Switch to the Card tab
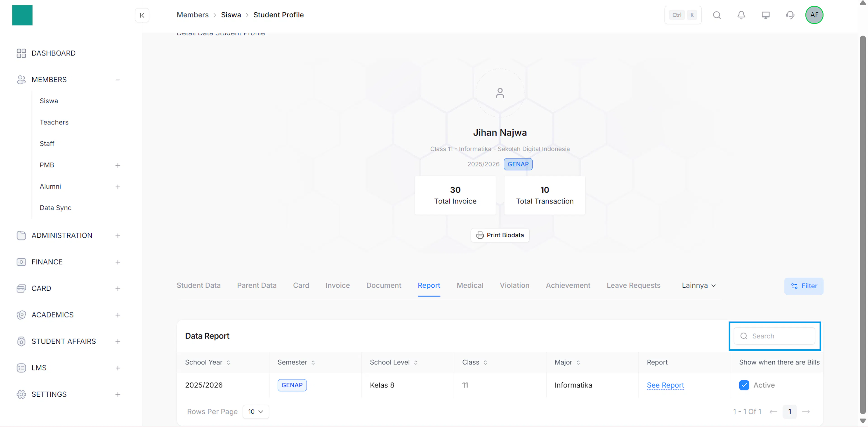Viewport: 868px width, 427px height. [301, 285]
